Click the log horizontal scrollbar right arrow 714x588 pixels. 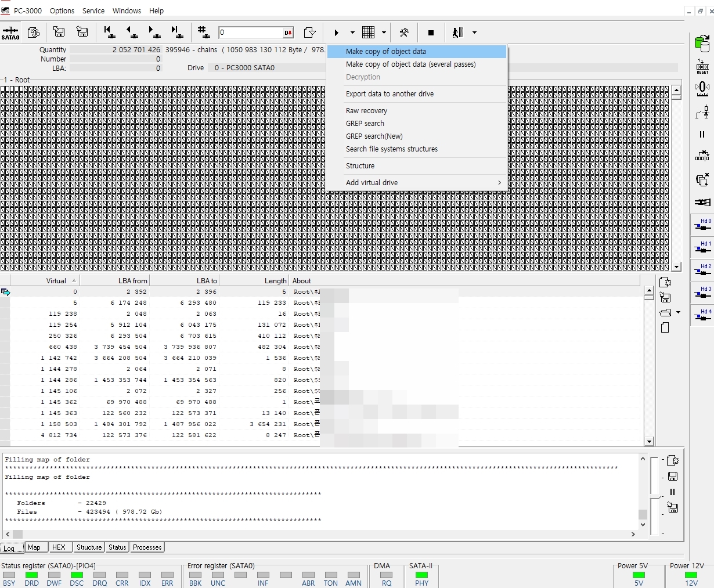[633, 534]
